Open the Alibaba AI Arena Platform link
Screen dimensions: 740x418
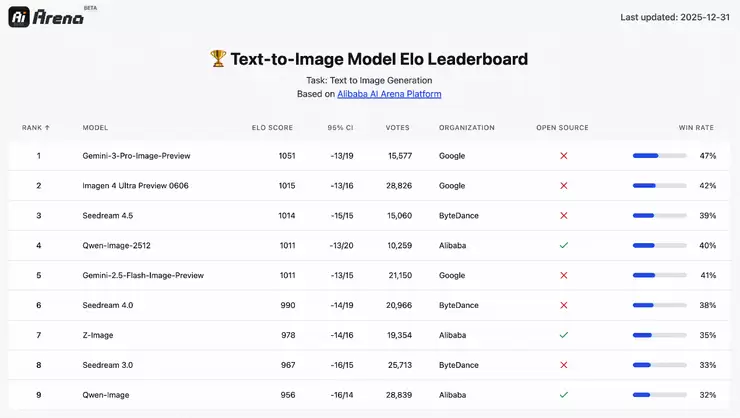[x=389, y=94]
